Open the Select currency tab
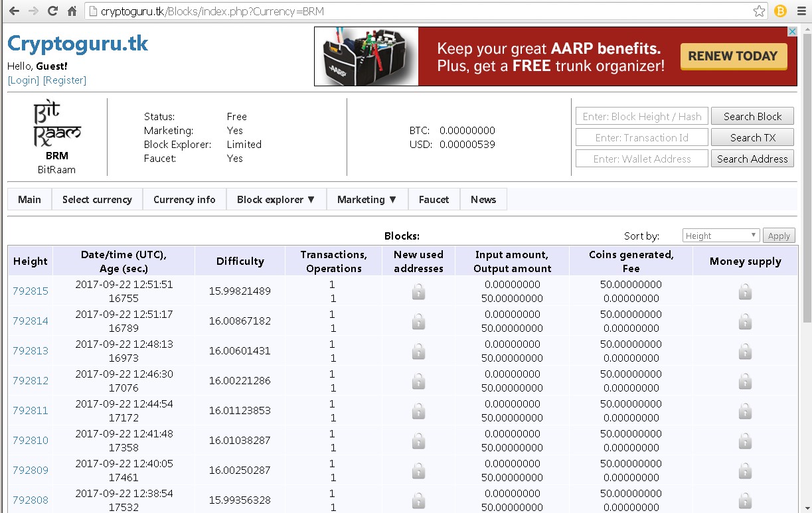Viewport: 812px width, 513px height. 97,199
